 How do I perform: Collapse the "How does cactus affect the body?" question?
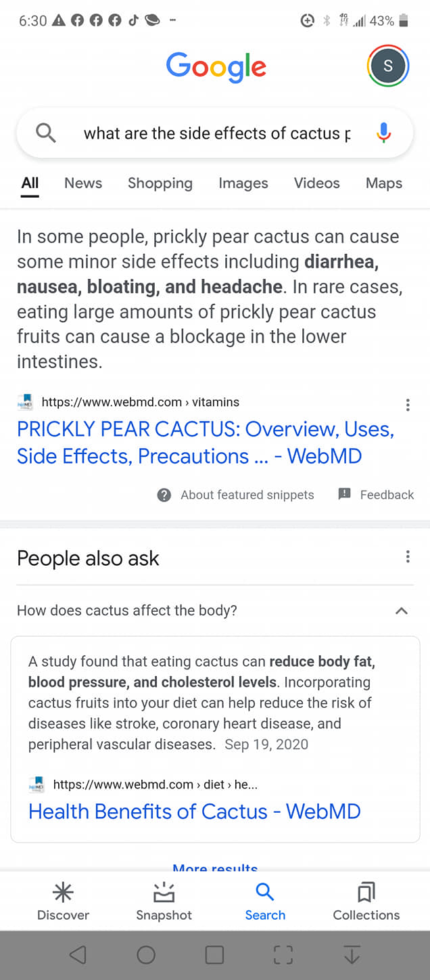pyautogui.click(x=401, y=610)
